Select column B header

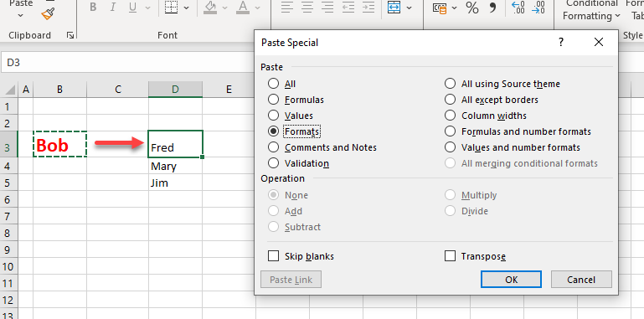pyautogui.click(x=60, y=89)
